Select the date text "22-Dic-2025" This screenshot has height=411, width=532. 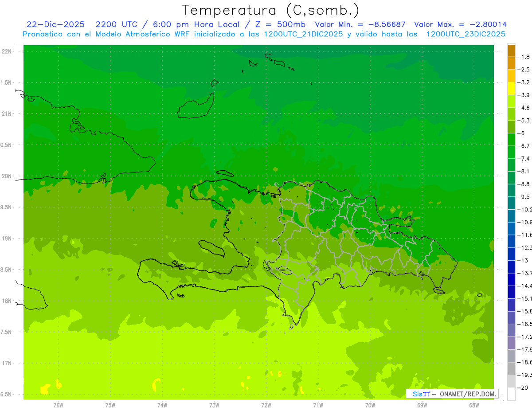point(56,24)
